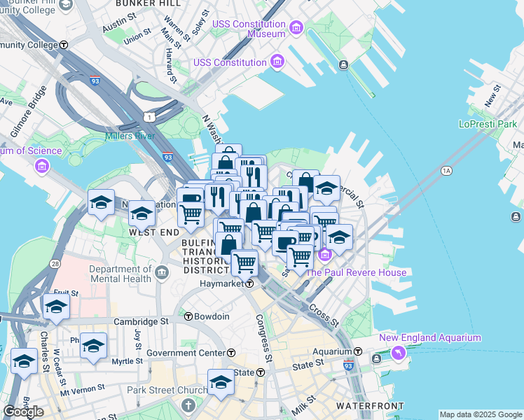
Task: Click the Community College T station icon
Action: [64, 45]
